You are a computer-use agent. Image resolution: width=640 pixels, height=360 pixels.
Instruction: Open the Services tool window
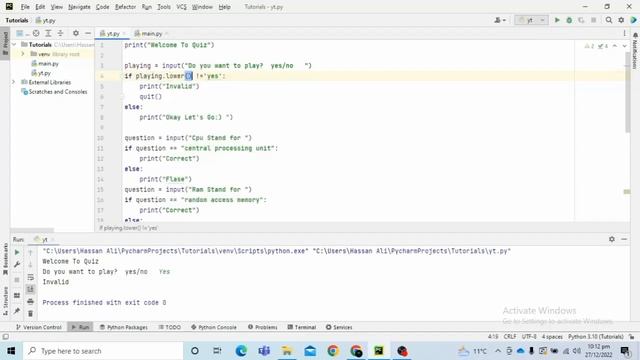(339, 327)
